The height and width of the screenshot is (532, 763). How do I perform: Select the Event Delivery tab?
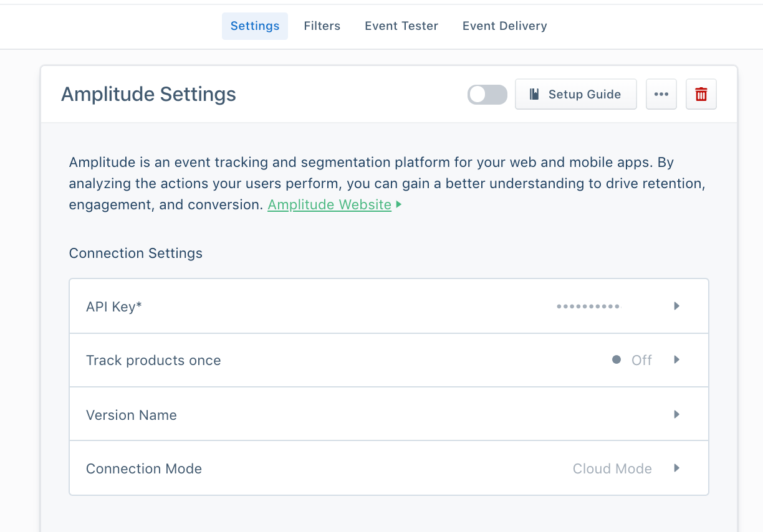(505, 26)
